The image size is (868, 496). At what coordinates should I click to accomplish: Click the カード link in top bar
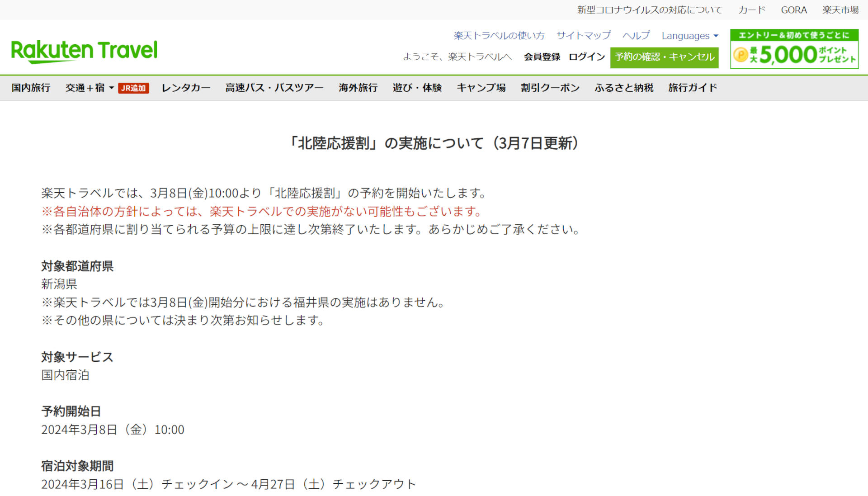[752, 10]
